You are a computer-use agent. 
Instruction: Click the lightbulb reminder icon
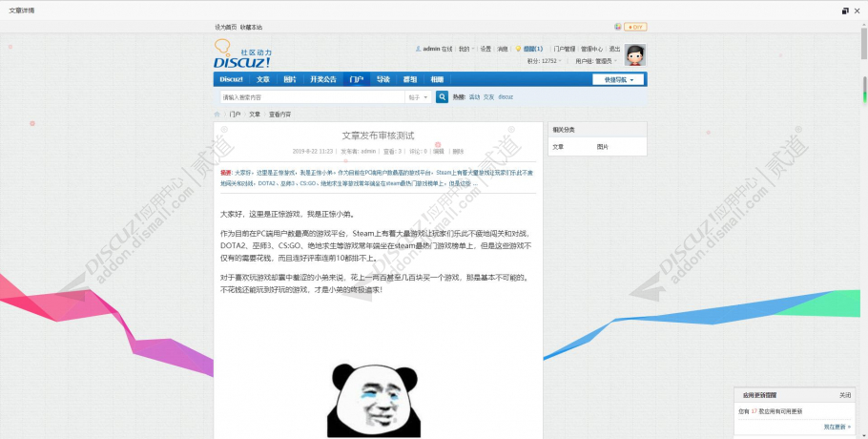518,49
